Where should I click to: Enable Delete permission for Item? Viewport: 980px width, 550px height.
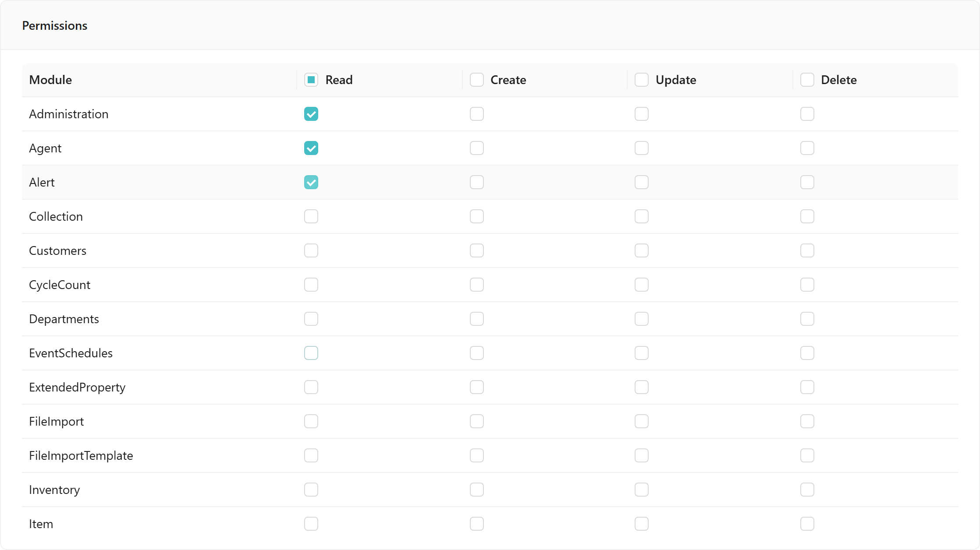(807, 524)
